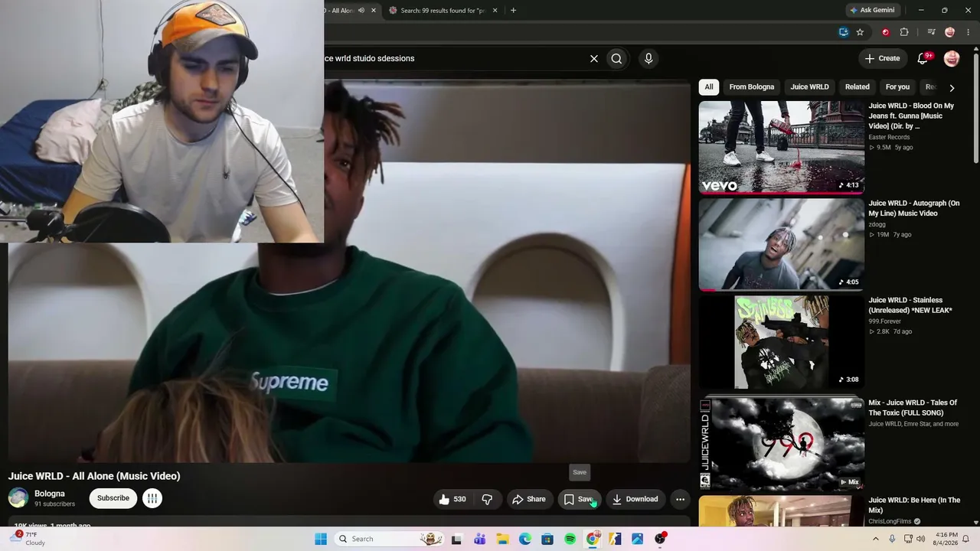The image size is (980, 551).
Task: Open Chrome three-dot menu
Action: [x=969, y=32]
